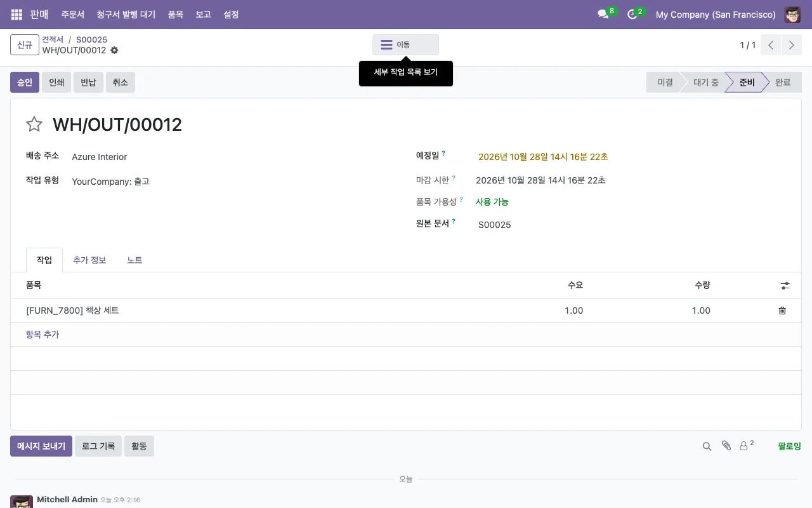Viewport: 812px width, 508px height.
Task: Create a new record with 신규 button
Action: pos(25,45)
